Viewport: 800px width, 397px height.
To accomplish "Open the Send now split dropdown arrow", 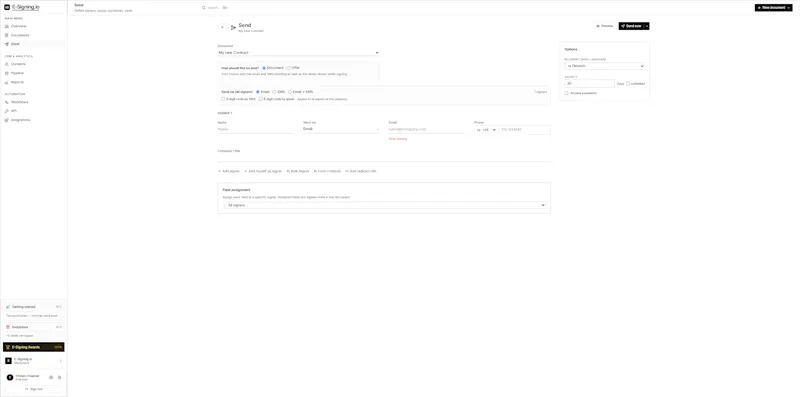I will point(647,26).
